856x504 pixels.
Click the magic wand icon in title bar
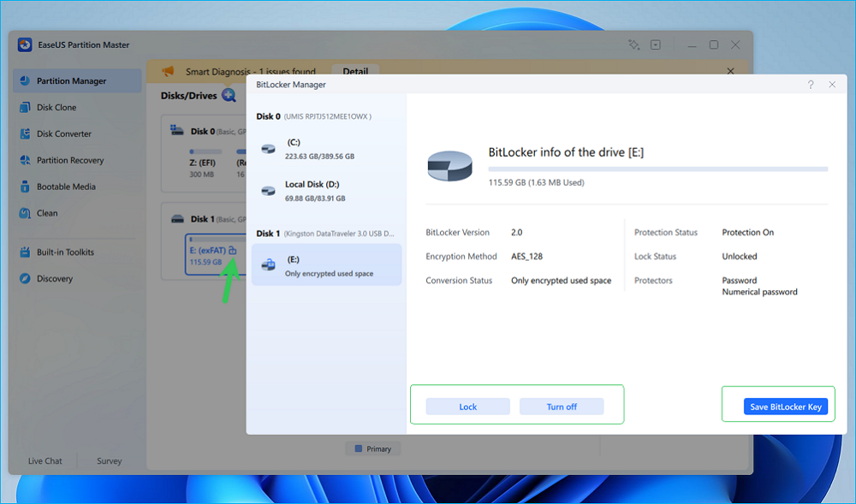coord(633,44)
